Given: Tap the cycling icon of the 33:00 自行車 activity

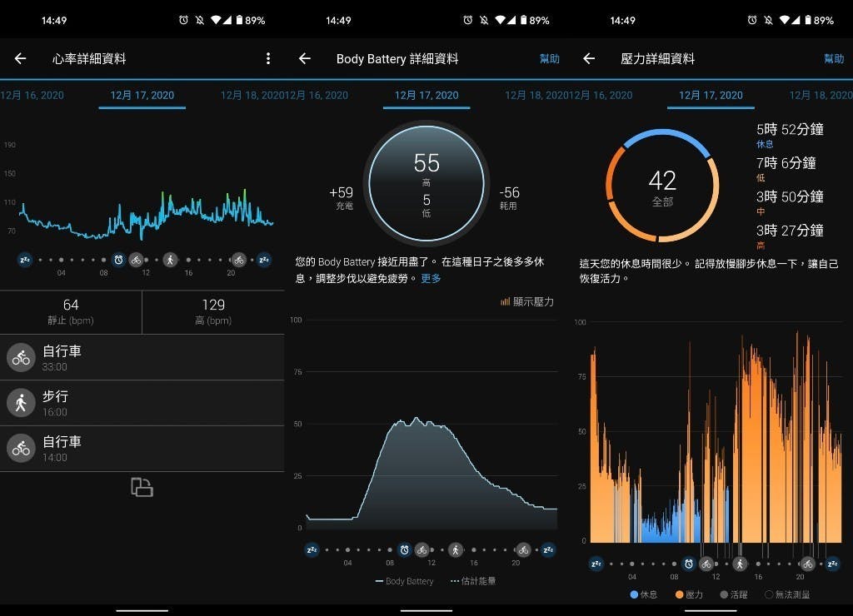Looking at the screenshot, I should pyautogui.click(x=21, y=357).
